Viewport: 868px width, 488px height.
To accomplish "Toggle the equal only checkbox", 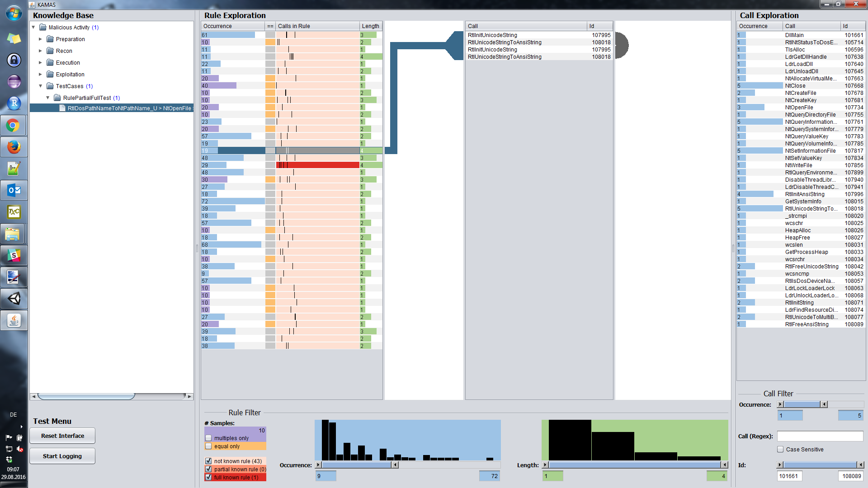I will (208, 446).
